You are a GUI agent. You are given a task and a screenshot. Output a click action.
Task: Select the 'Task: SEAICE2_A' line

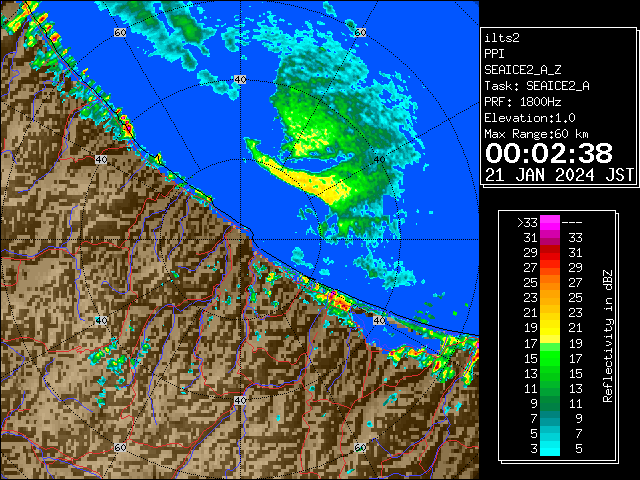pos(537,86)
